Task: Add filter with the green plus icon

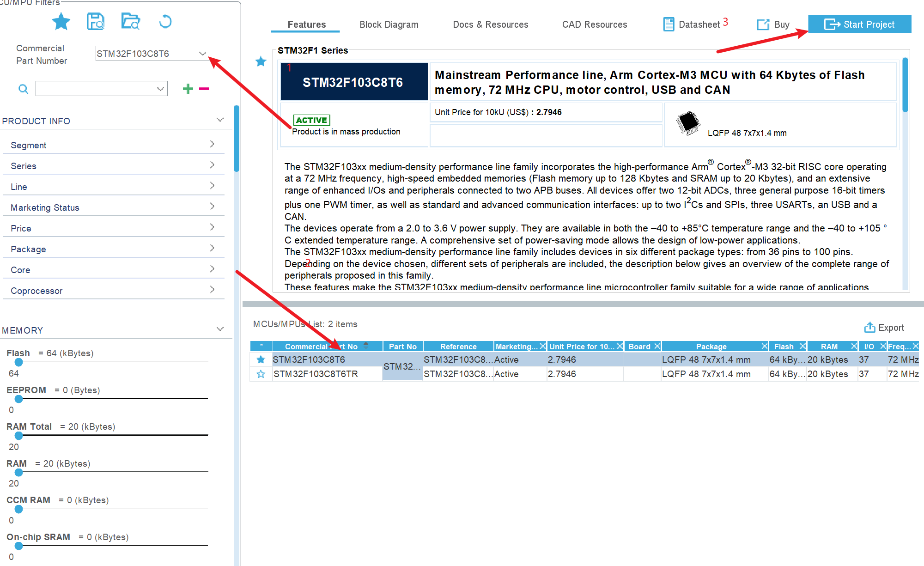Action: (188, 89)
